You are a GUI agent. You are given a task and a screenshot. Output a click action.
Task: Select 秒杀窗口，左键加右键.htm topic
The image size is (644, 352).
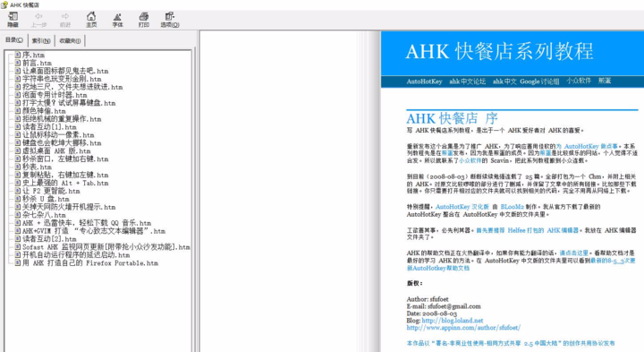pyautogui.click(x=65, y=159)
